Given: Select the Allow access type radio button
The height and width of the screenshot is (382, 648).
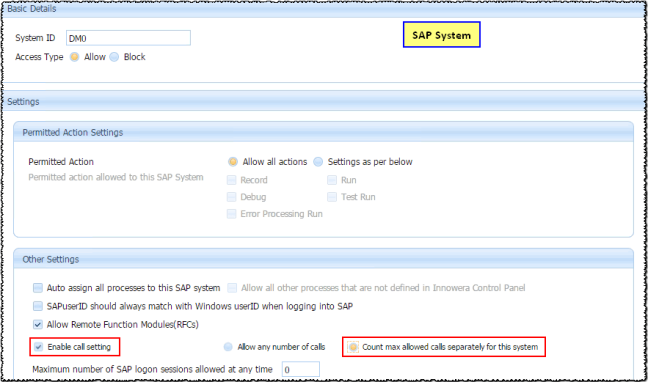Looking at the screenshot, I should (74, 57).
